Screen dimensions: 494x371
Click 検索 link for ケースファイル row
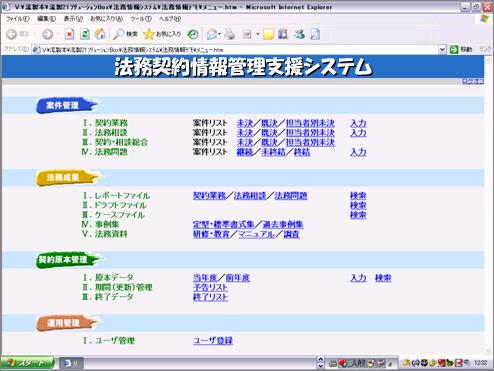pos(358,215)
